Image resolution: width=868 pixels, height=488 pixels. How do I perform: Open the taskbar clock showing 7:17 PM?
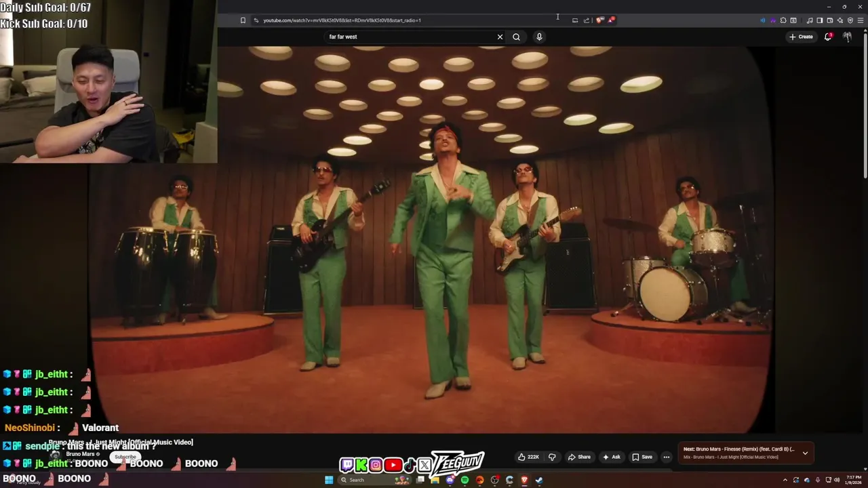[853, 480]
